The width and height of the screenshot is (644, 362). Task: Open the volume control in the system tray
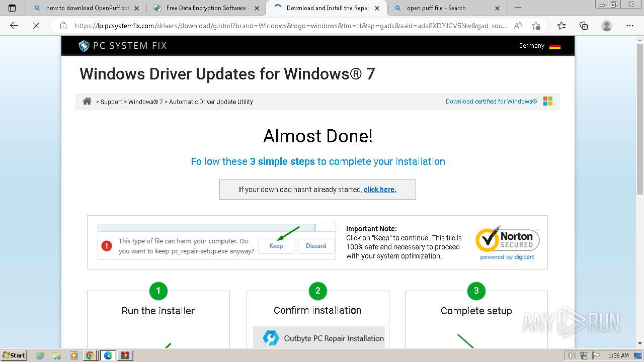(x=572, y=355)
